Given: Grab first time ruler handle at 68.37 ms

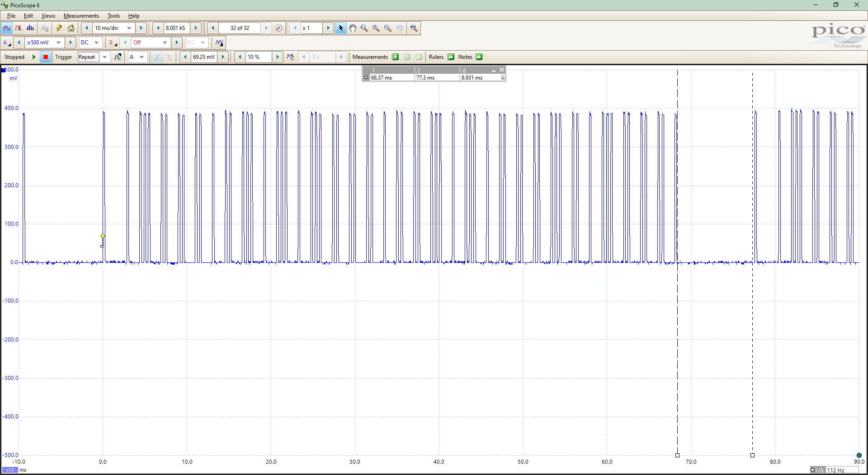Looking at the screenshot, I should point(677,455).
